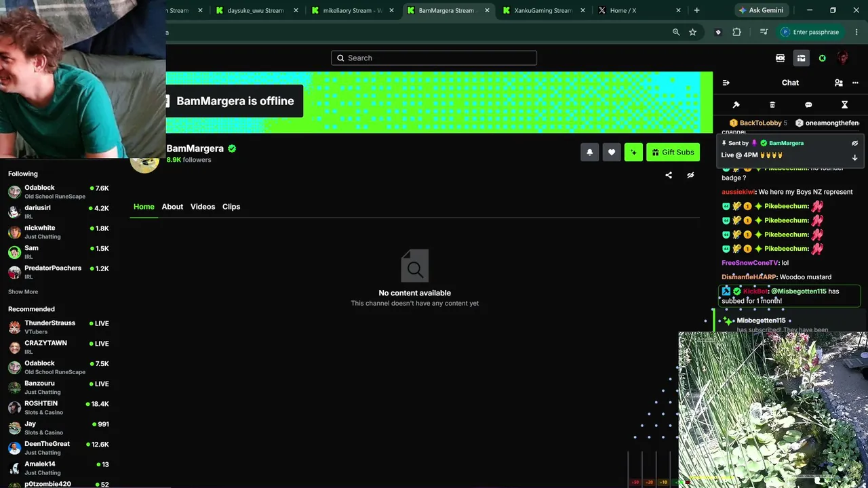Switch to the XankuGaming Stream tab
The height and width of the screenshot is (488, 868).
[x=543, y=10]
